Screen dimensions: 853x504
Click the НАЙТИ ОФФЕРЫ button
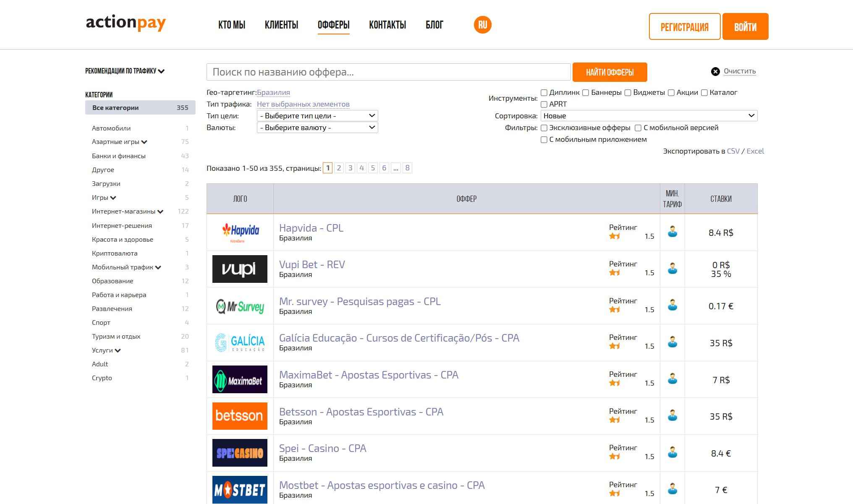click(610, 72)
